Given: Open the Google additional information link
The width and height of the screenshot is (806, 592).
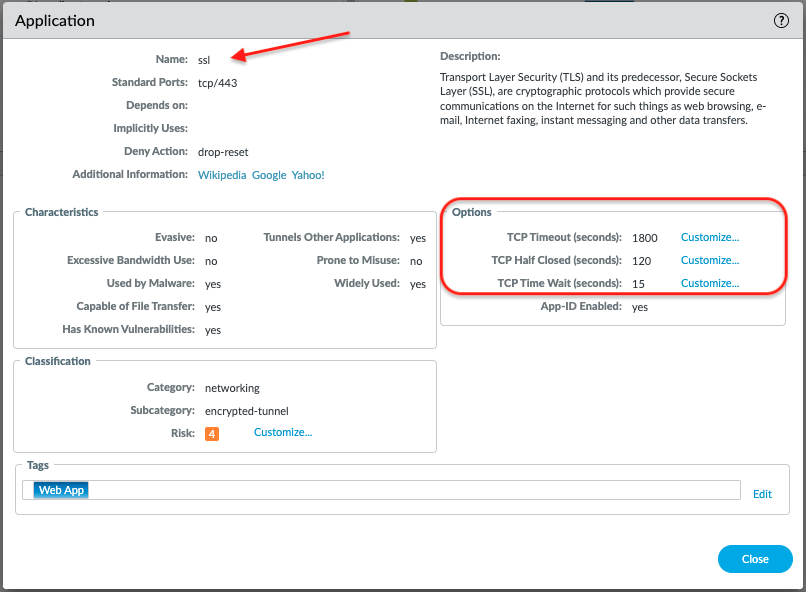Looking at the screenshot, I should (269, 175).
